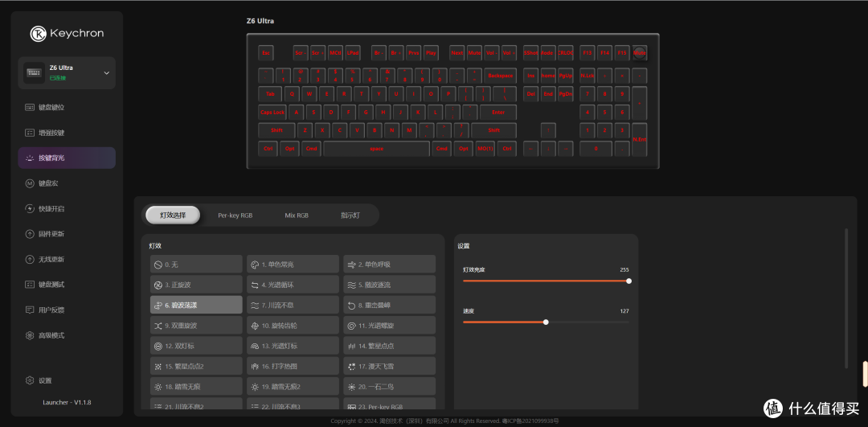Adjust the 速度 speed slider

tap(546, 322)
